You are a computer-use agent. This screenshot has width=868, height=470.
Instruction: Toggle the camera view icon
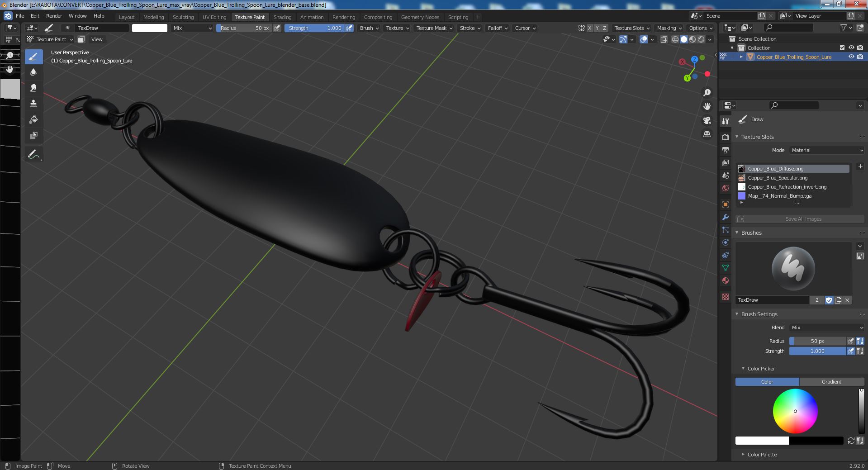pos(707,120)
